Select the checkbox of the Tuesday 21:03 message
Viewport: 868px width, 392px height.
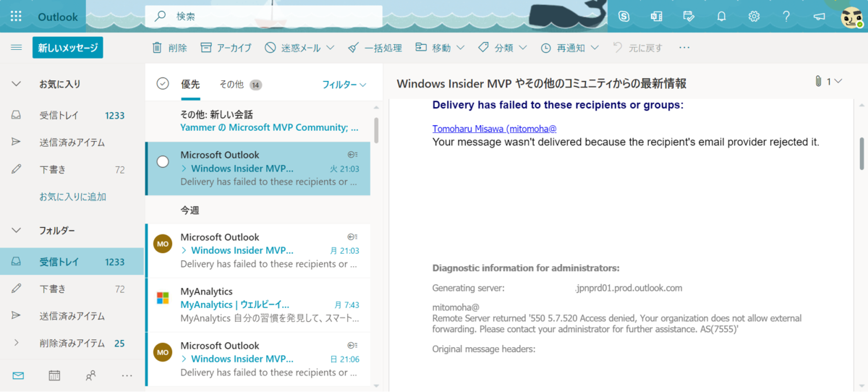pyautogui.click(x=163, y=161)
